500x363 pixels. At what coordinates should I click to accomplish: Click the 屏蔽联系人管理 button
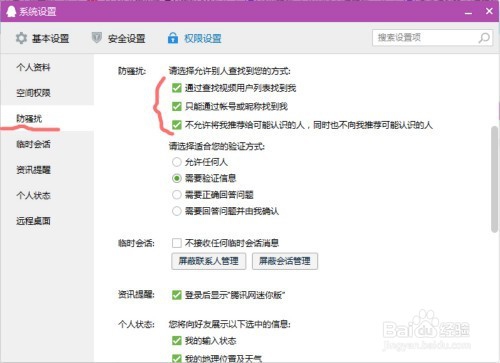click(x=209, y=261)
